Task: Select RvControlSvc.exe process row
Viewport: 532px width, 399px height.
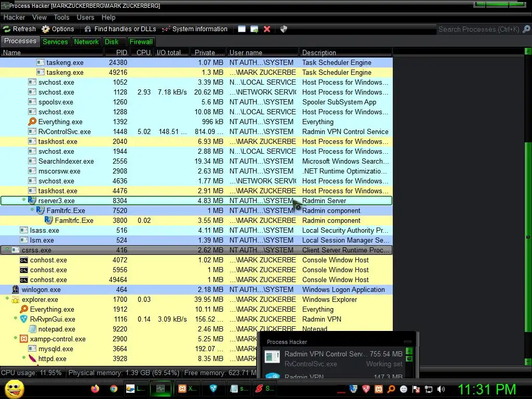Action: coord(196,131)
